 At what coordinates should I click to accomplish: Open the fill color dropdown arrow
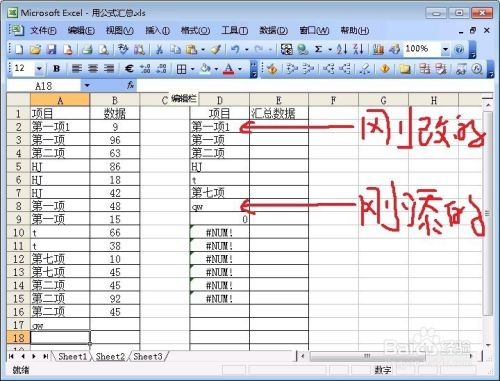coord(216,69)
